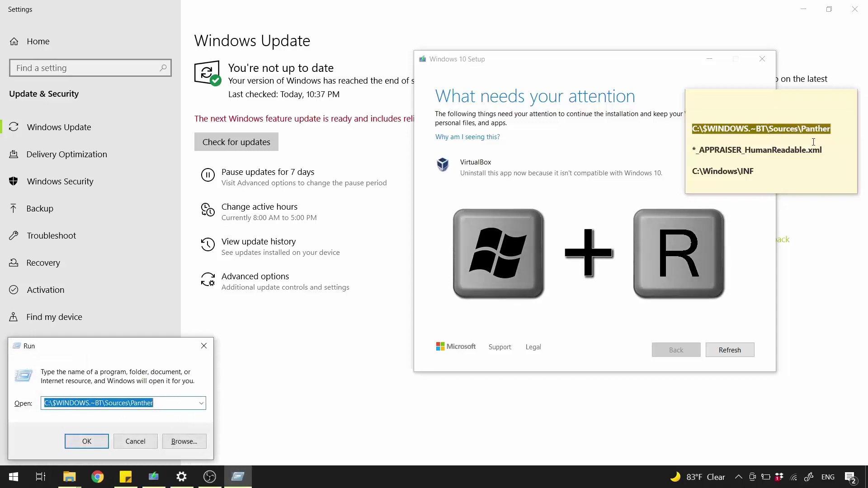
Task: Click highlighted Panther path in sticky note
Action: tap(761, 129)
